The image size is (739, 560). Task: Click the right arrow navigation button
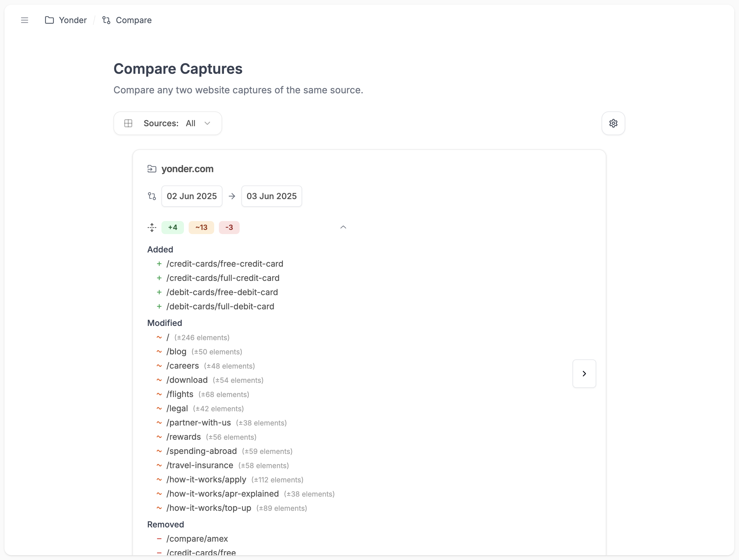[584, 374]
